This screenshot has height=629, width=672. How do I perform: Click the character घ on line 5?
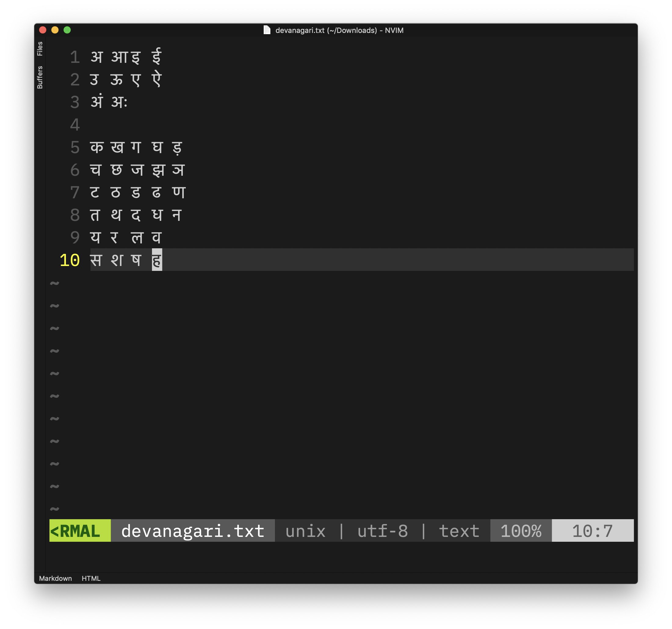click(x=157, y=147)
